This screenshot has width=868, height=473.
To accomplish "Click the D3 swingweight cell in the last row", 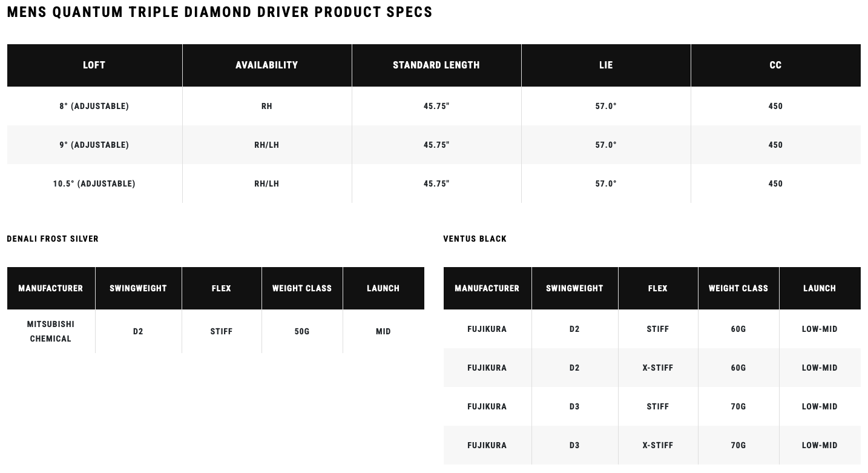I will coord(574,445).
